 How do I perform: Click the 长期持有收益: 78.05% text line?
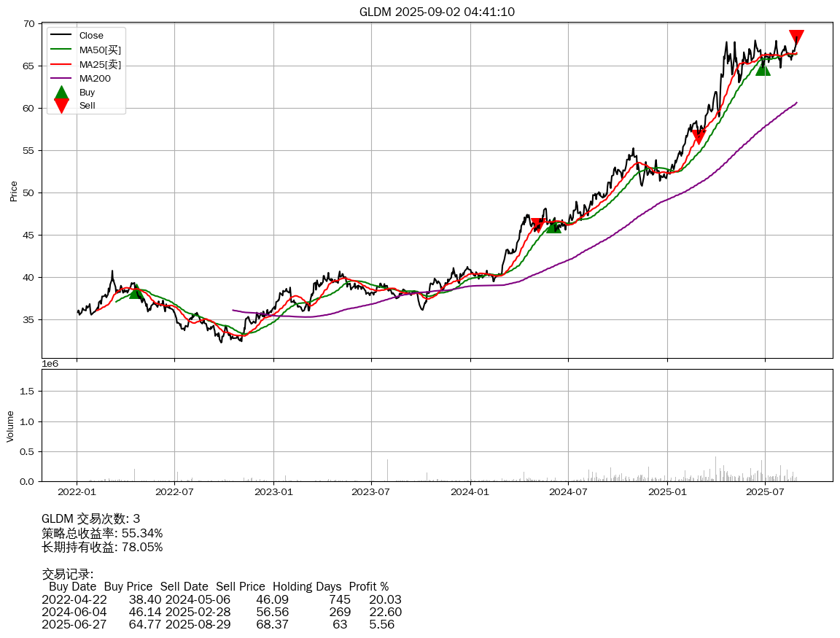coord(102,547)
